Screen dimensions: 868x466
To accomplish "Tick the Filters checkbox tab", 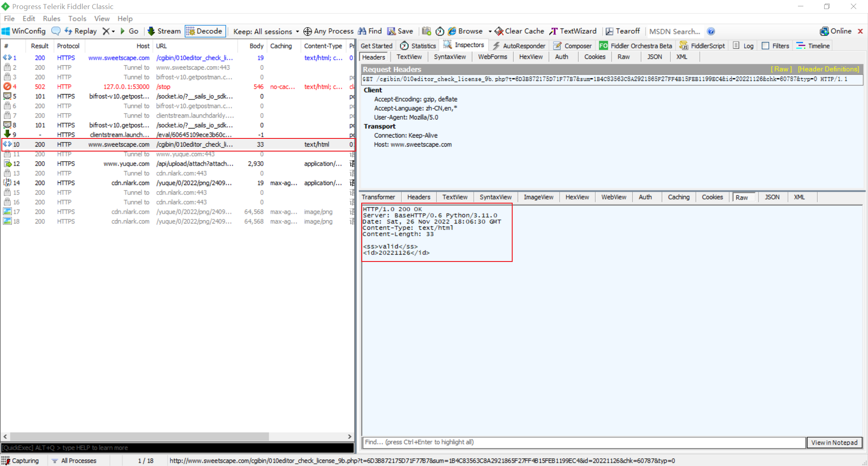I will pyautogui.click(x=765, y=46).
